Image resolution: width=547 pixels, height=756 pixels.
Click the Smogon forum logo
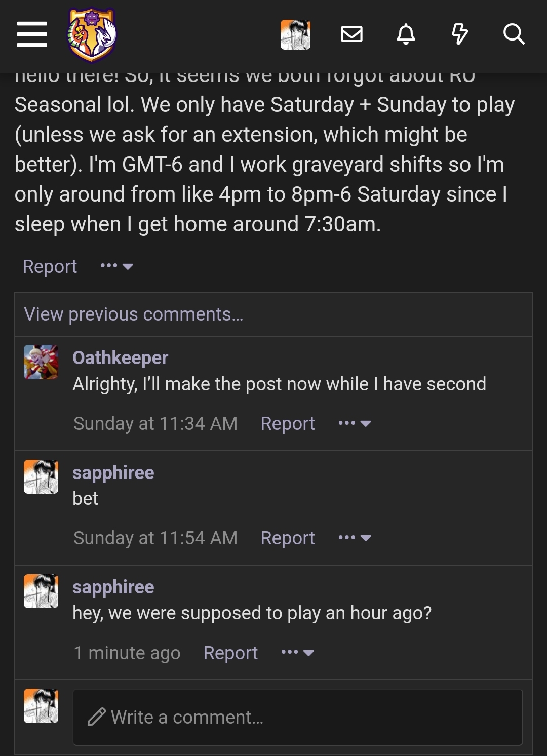(92, 34)
